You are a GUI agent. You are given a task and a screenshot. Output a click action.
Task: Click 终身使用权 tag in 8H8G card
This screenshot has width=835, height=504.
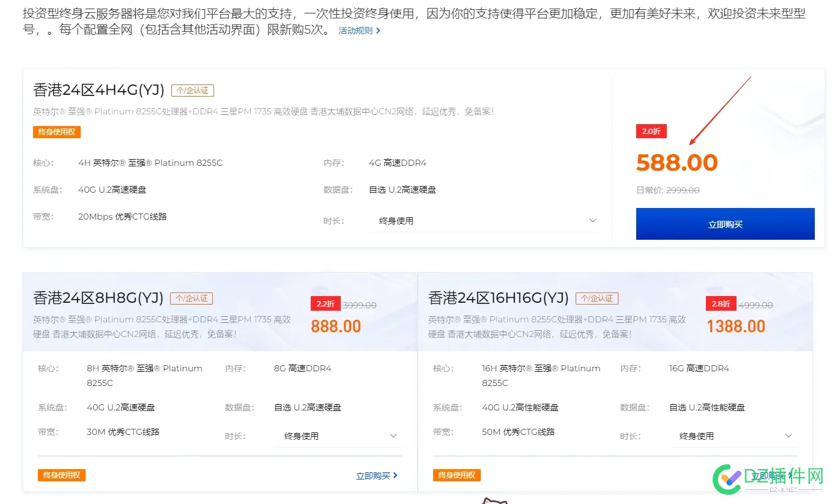(x=62, y=475)
